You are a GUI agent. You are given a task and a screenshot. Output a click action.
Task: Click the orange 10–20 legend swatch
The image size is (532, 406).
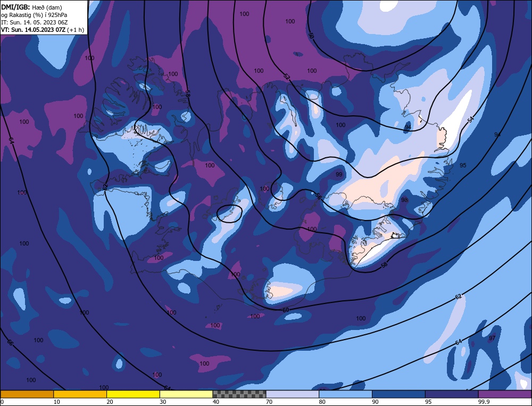pyautogui.click(x=80, y=394)
